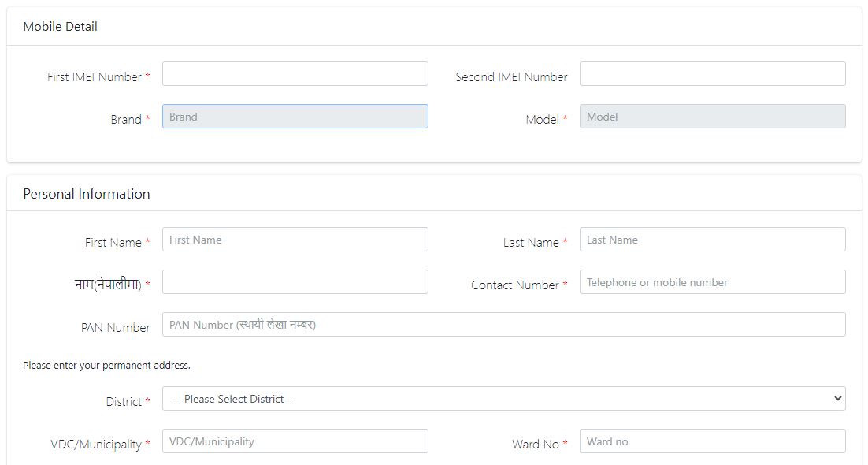
Task: Open the District selection dropdown
Action: [x=503, y=398]
